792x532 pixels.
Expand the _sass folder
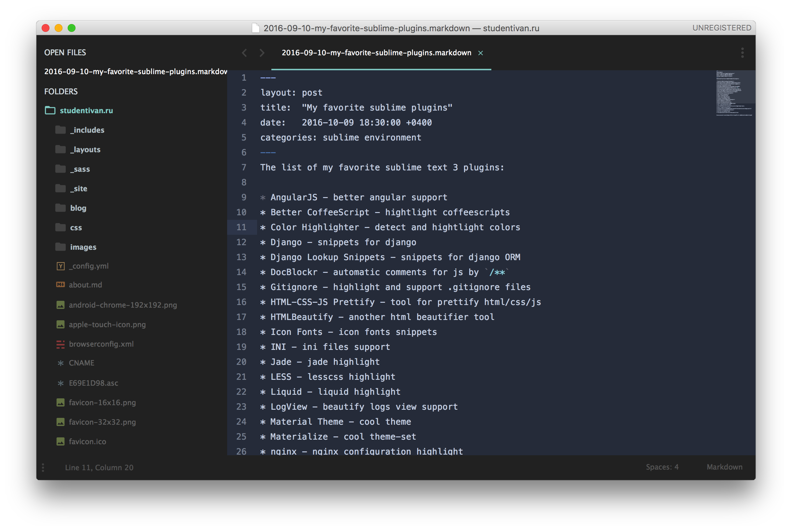tap(80, 169)
